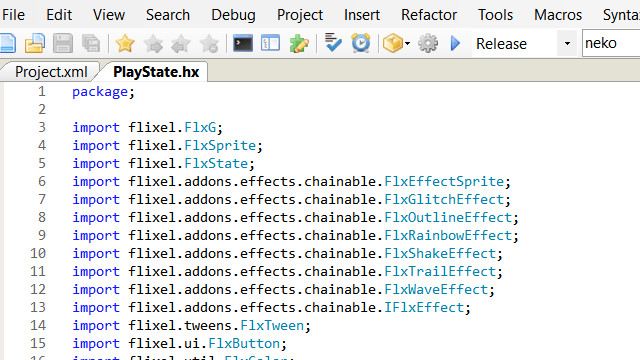This screenshot has height=360, width=640.
Task: Toggle bookmark with the yellow star icon
Action: pos(125,43)
